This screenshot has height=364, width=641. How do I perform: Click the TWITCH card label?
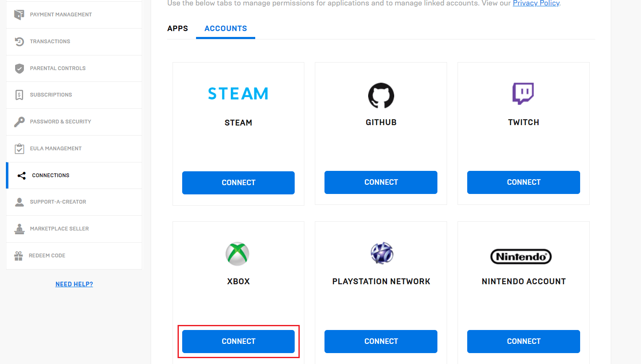[523, 122]
